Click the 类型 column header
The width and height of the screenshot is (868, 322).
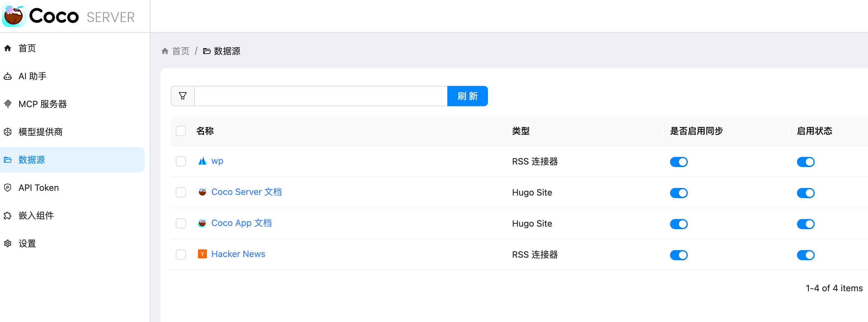(x=521, y=131)
